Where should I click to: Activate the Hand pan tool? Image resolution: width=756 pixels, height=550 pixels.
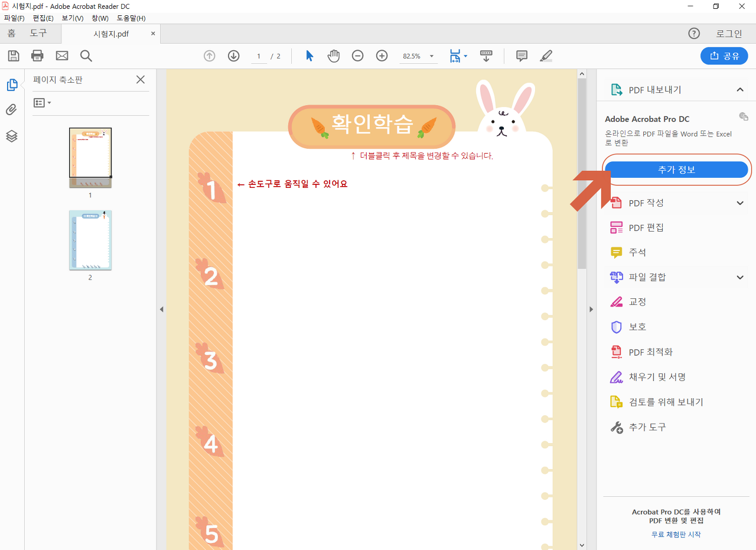334,56
